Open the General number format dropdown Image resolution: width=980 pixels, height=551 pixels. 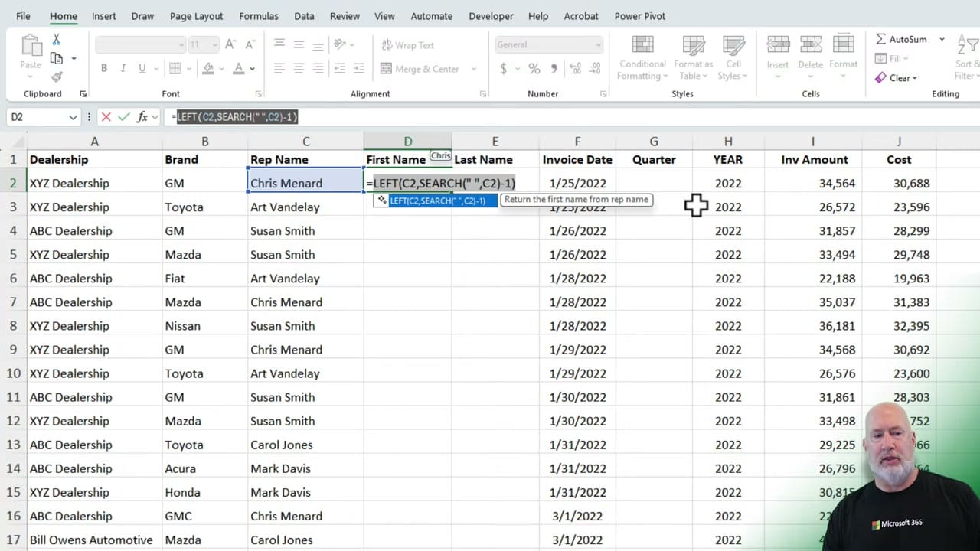point(598,44)
